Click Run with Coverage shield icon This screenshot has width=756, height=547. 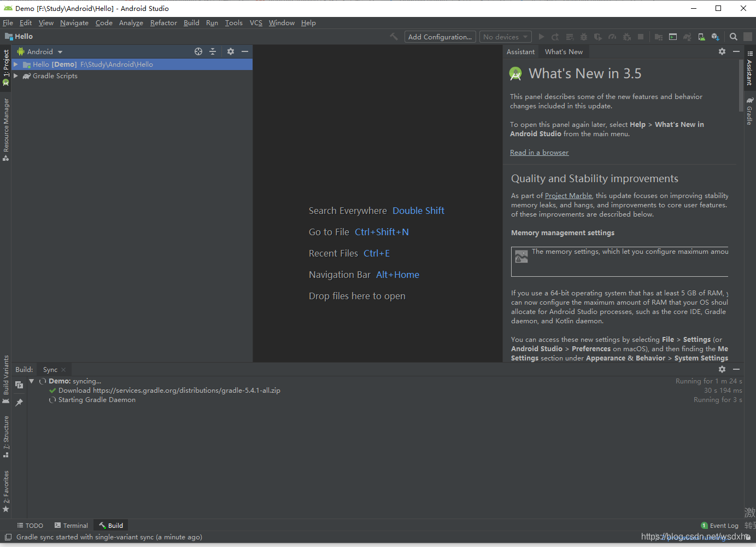(x=598, y=37)
